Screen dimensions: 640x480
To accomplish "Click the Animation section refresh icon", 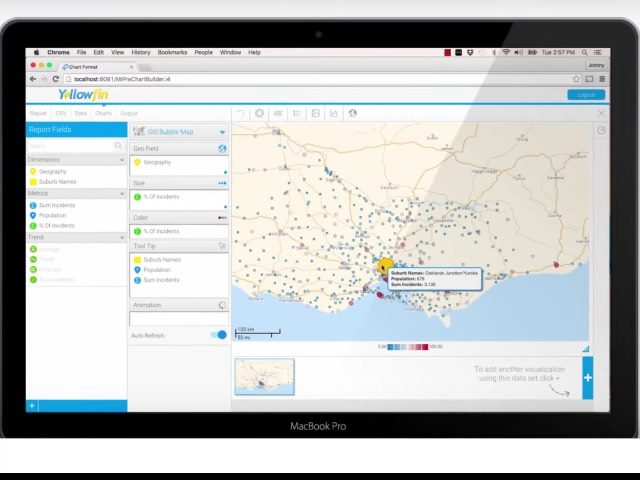I will pos(222,305).
